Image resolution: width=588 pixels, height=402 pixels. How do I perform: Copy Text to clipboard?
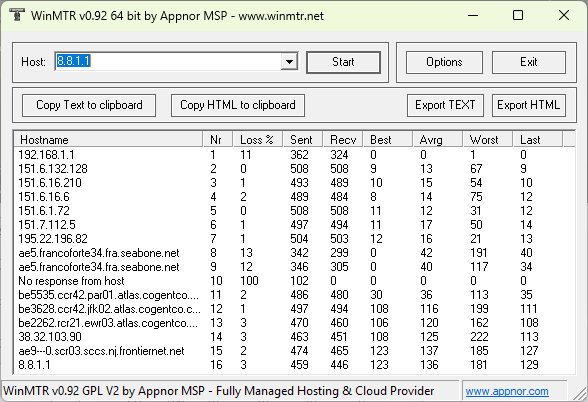tap(89, 105)
